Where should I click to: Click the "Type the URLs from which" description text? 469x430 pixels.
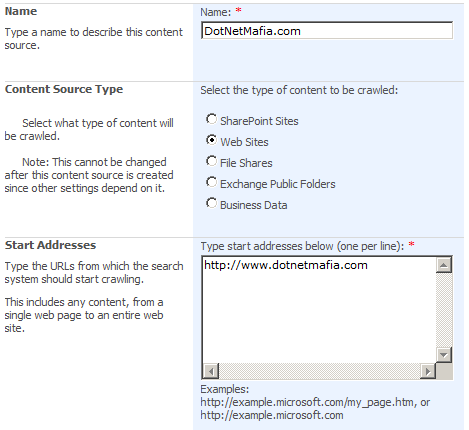tap(94, 272)
